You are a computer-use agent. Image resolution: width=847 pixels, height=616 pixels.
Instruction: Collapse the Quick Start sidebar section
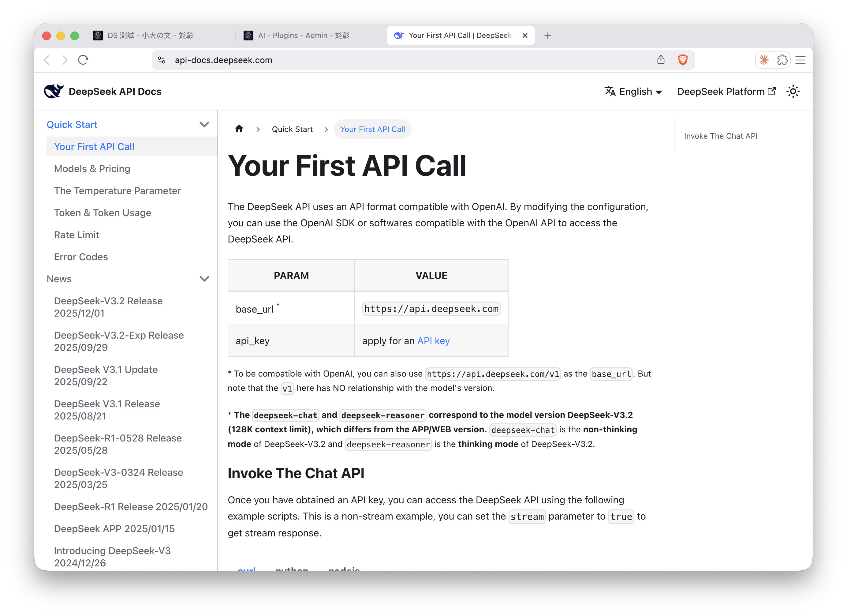tap(204, 124)
